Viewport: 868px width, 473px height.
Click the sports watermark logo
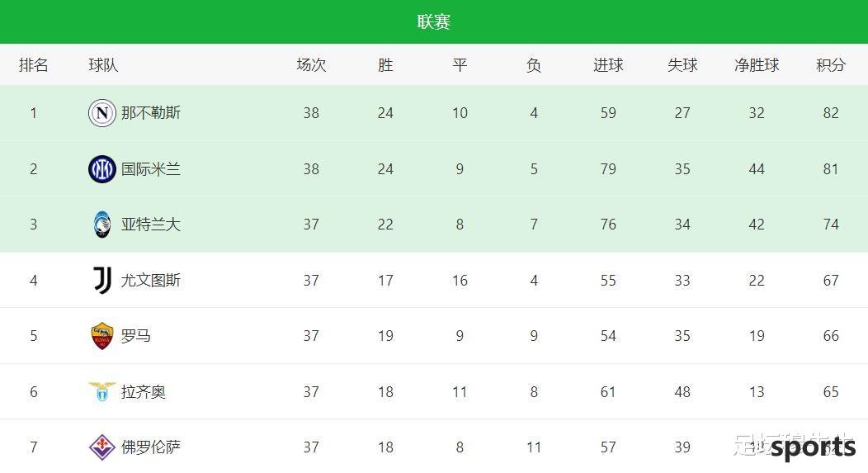[814, 447]
